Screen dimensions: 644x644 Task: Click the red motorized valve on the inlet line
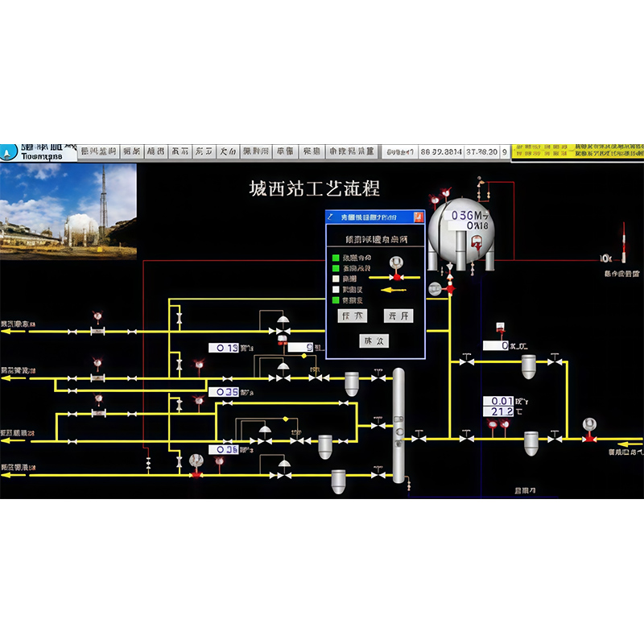click(589, 439)
